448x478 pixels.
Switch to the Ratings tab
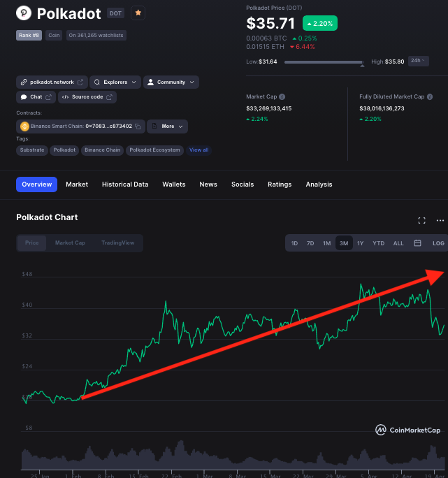click(280, 184)
